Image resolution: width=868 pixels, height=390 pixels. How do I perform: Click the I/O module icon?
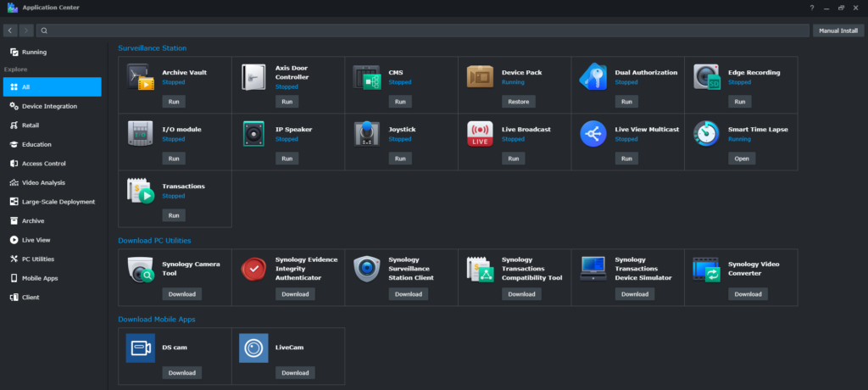pos(141,133)
